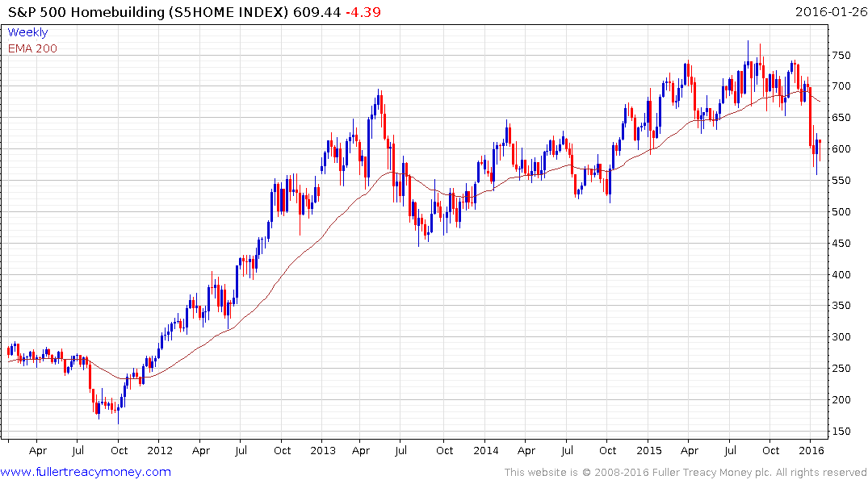Click the 500 price axis label
Image resolution: width=868 pixels, height=484 pixels.
click(841, 212)
